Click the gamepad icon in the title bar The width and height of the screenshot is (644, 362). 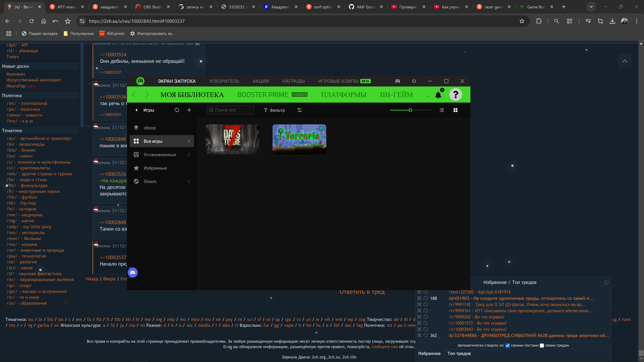point(397,81)
